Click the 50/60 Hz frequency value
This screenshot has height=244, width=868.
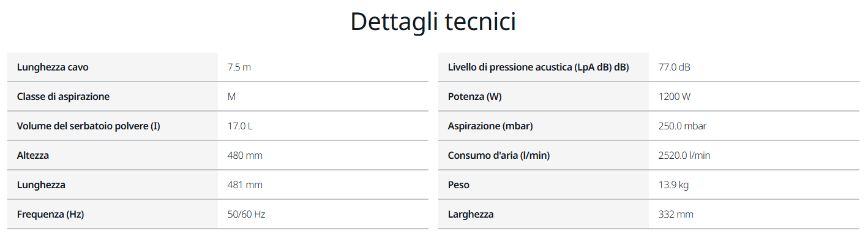click(x=246, y=214)
